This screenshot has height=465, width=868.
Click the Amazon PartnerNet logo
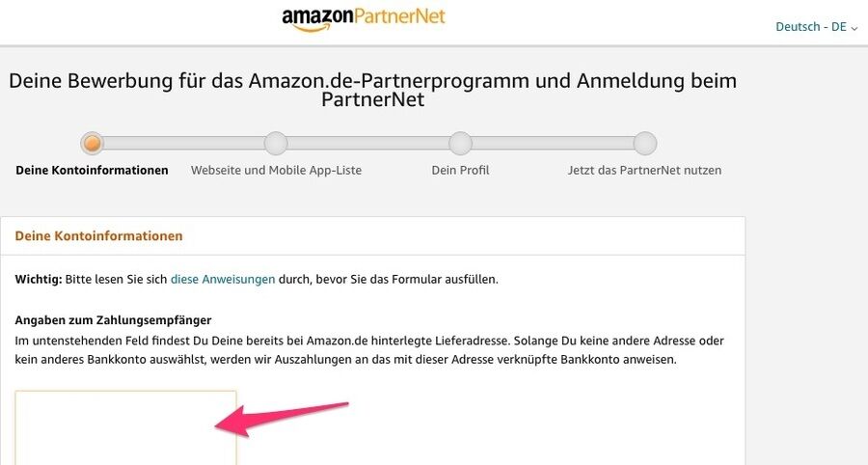[x=364, y=19]
